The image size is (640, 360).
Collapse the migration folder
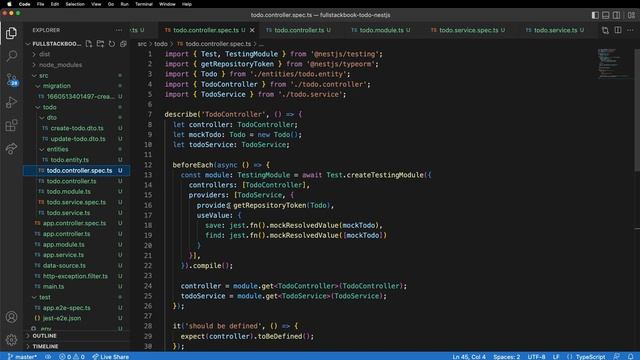click(x=77, y=86)
